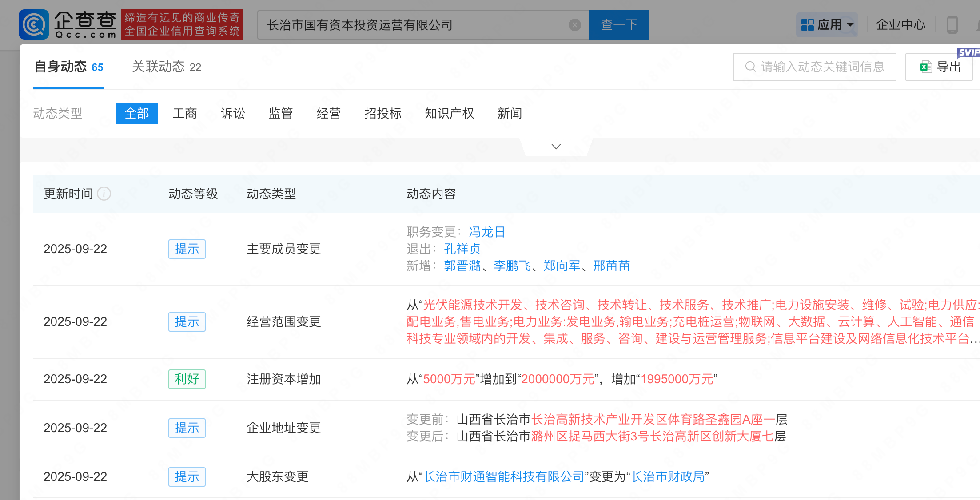Open the 冯龙日 person link
980x500 pixels.
487,232
